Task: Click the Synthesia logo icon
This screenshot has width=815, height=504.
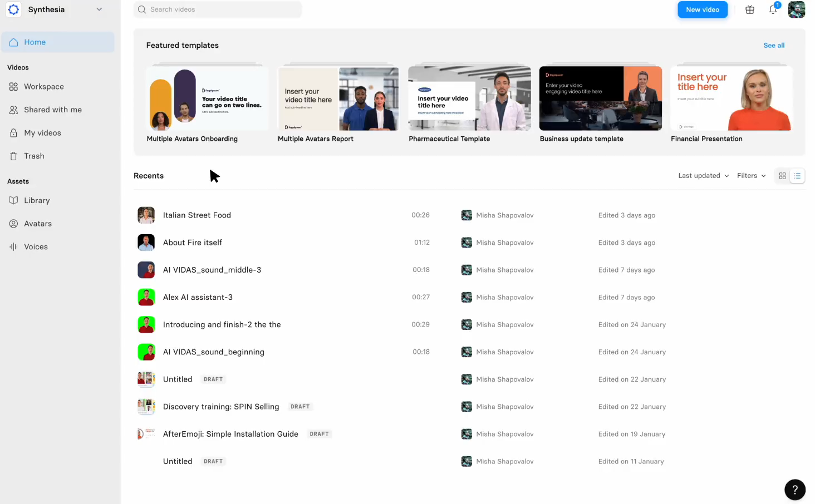Action: pyautogui.click(x=14, y=9)
